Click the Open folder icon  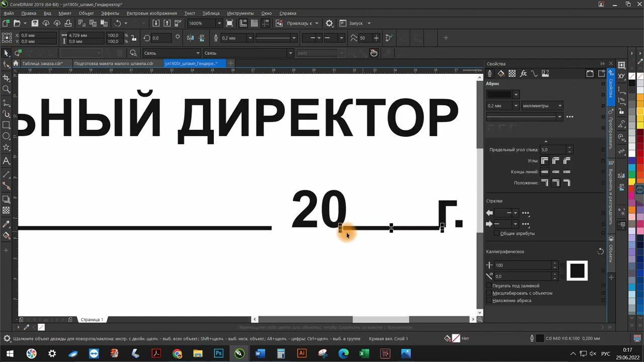point(17,23)
